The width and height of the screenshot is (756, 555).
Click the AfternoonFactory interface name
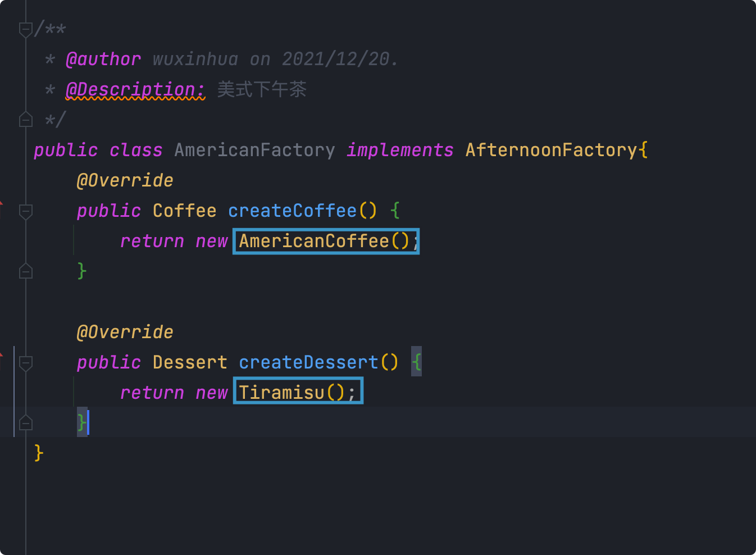(x=551, y=150)
